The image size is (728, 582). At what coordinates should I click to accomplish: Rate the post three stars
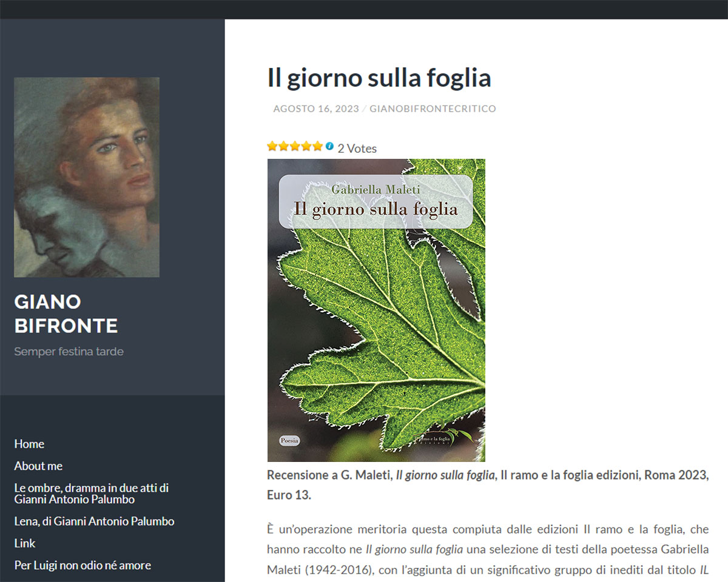[x=295, y=145]
